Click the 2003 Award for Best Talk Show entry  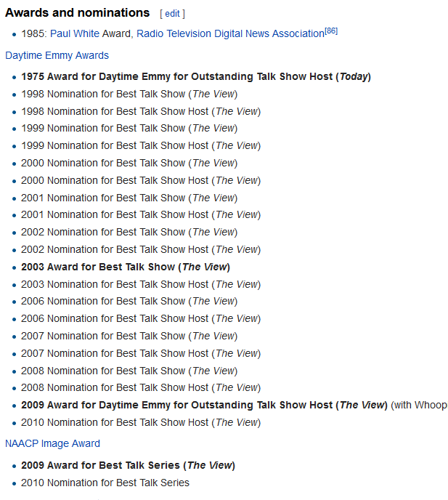pyautogui.click(x=125, y=267)
